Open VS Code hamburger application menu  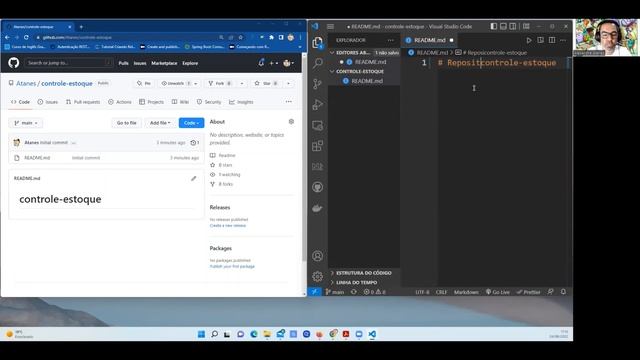point(331,27)
